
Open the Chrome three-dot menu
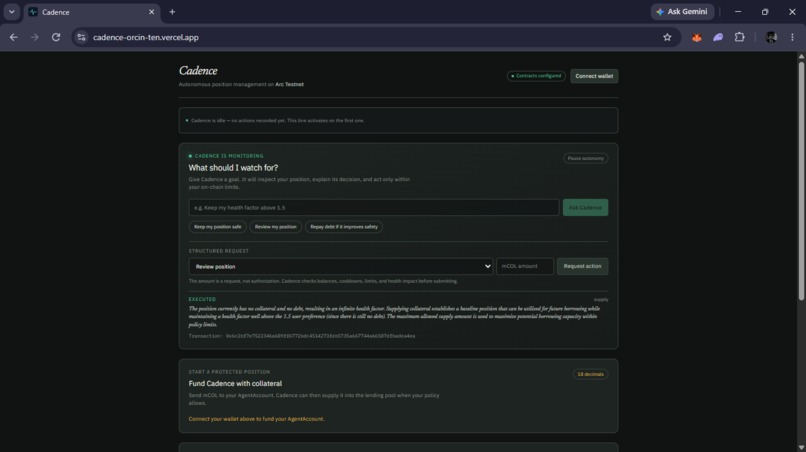[x=792, y=37]
